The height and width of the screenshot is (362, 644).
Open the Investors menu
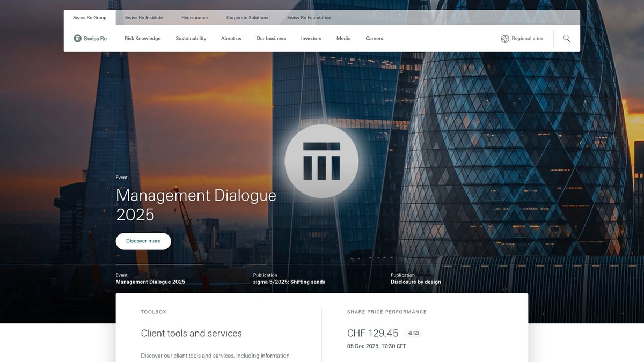coord(311,39)
